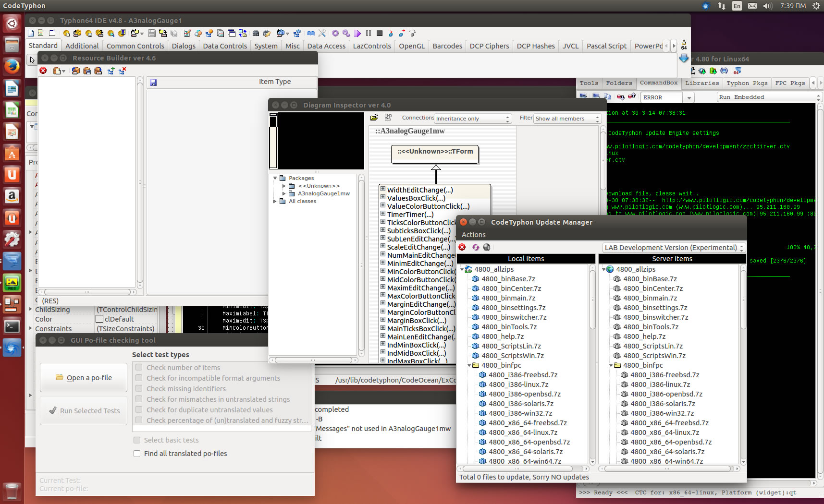Click the ::<<Unknown>>::TForm class box
The image size is (824, 504).
435,154
